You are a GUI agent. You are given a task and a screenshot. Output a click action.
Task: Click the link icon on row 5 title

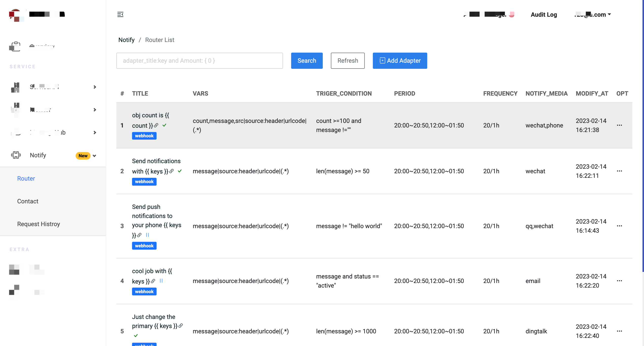pos(181,326)
